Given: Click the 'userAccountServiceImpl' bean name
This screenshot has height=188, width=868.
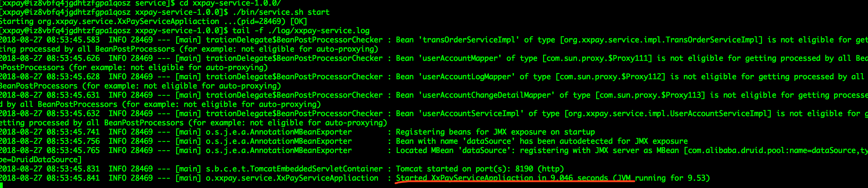Looking at the screenshot, I should pos(471,114).
